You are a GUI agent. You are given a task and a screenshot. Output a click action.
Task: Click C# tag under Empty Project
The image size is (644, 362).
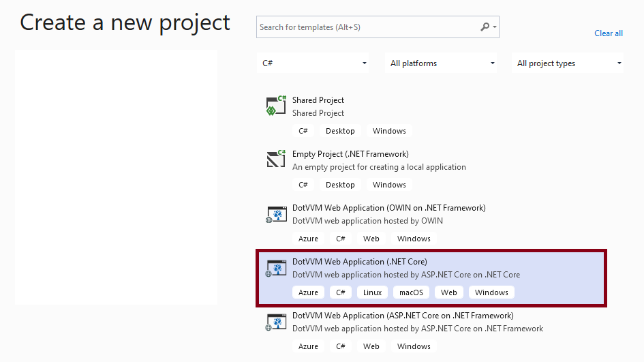303,185
